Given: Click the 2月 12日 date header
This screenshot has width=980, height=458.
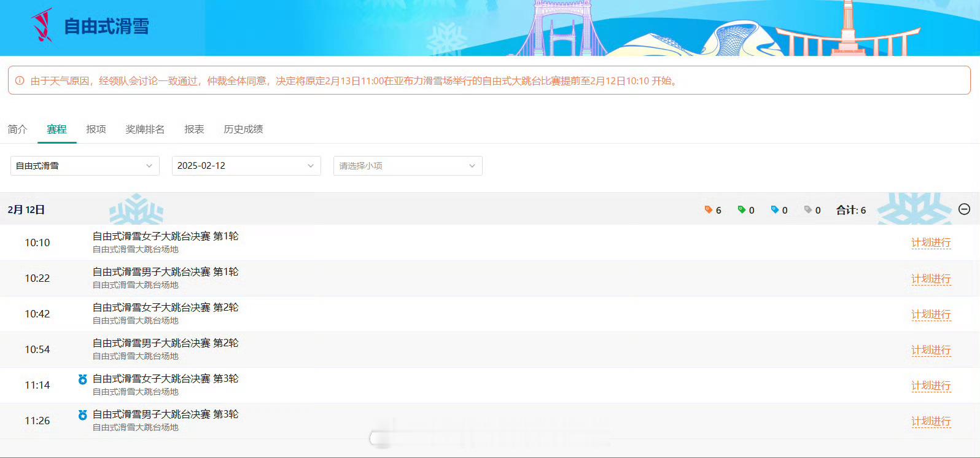Looking at the screenshot, I should click(26, 209).
